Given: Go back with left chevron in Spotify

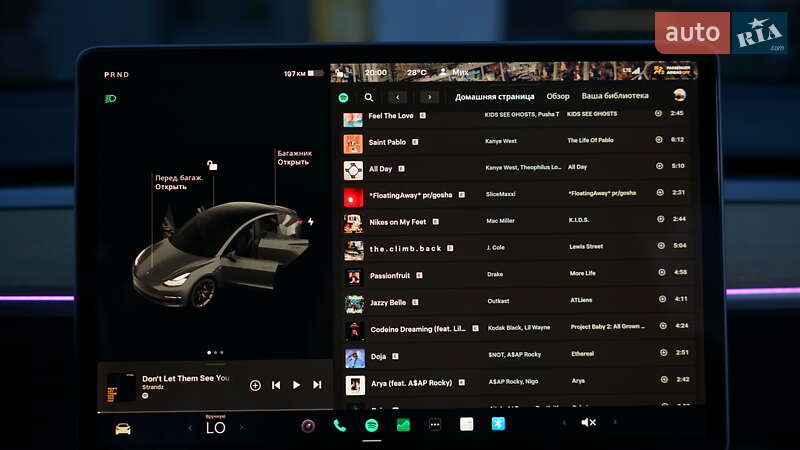Looking at the screenshot, I should pyautogui.click(x=397, y=97).
